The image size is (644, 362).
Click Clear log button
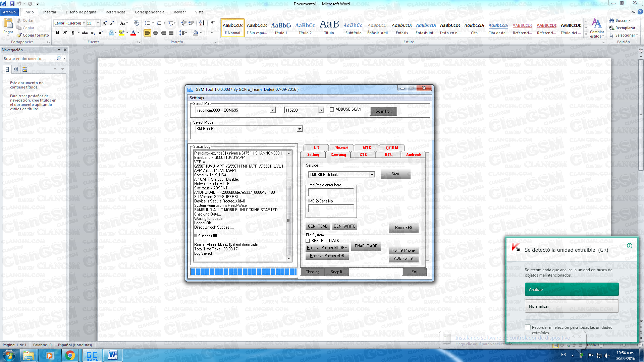[x=312, y=272]
